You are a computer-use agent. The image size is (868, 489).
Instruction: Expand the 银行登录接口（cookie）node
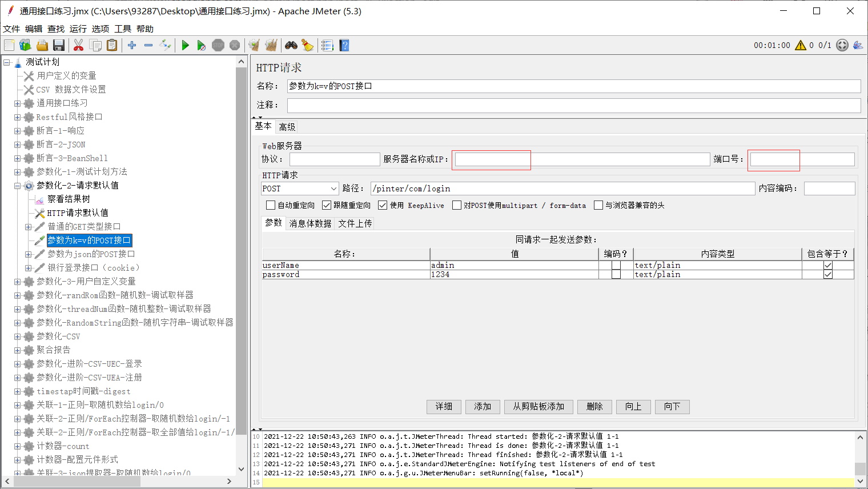28,268
